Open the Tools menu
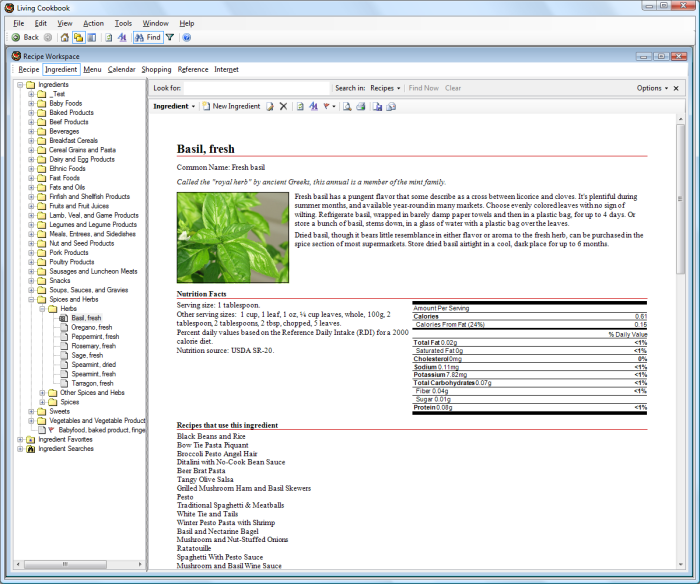 pos(123,23)
